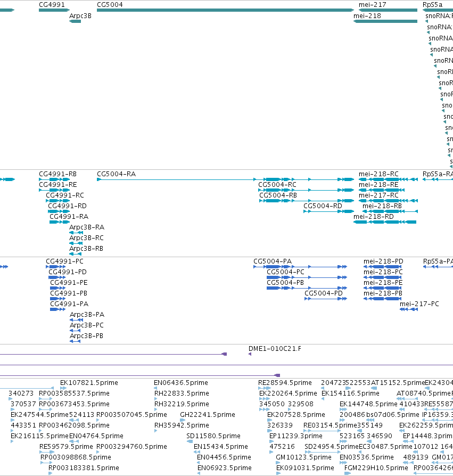This screenshot has height=476, width=453.
Task: Click the RpS5a gene label
Action: pyautogui.click(x=432, y=5)
